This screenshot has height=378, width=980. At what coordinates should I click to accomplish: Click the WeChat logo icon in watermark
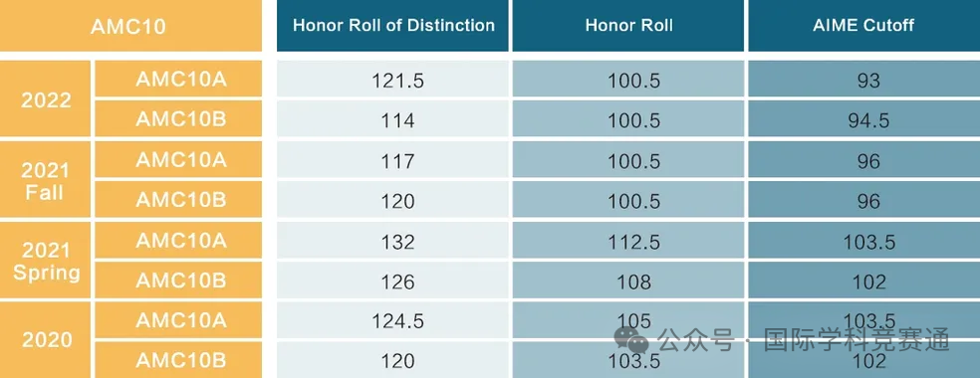point(631,339)
